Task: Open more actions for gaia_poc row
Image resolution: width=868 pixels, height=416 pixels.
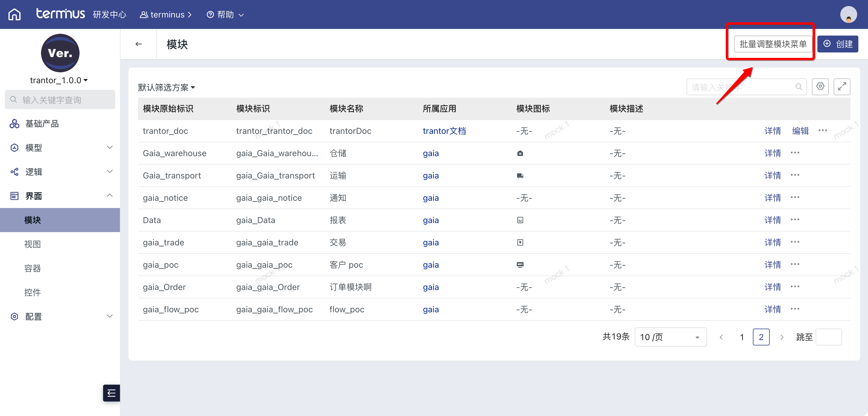Action: pos(795,264)
